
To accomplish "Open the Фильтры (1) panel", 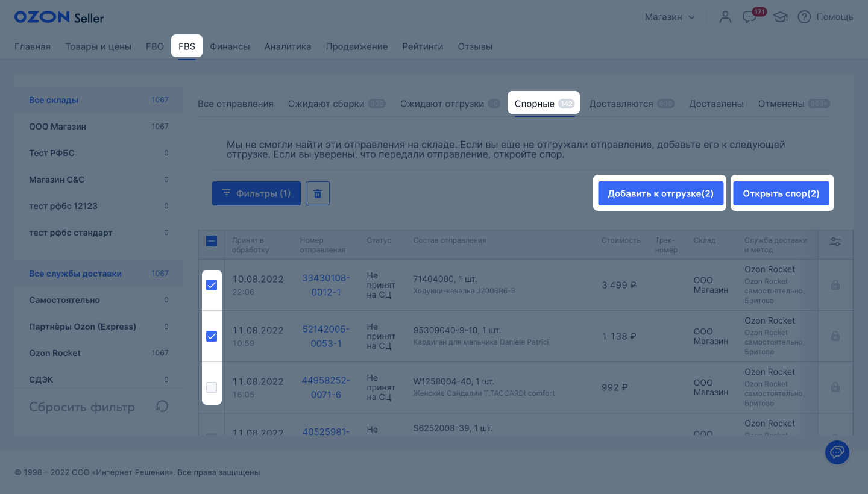I will pos(256,193).
